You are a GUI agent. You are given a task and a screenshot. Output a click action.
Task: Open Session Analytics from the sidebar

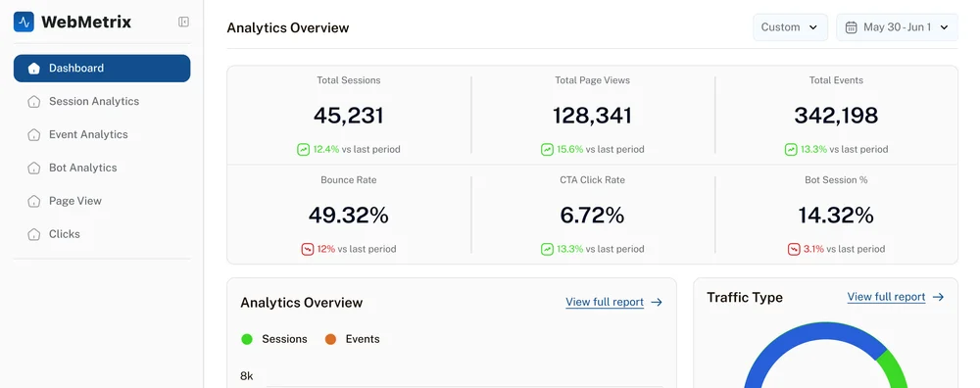click(102, 101)
